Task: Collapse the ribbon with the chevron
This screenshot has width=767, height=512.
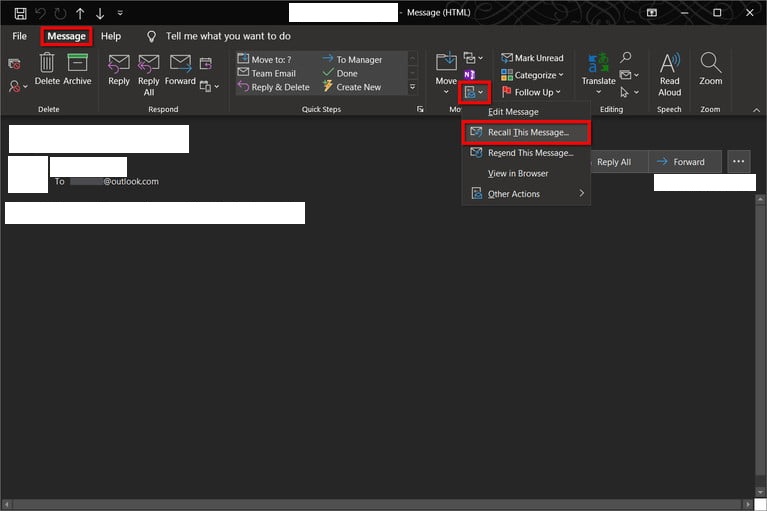Action: 756,110
